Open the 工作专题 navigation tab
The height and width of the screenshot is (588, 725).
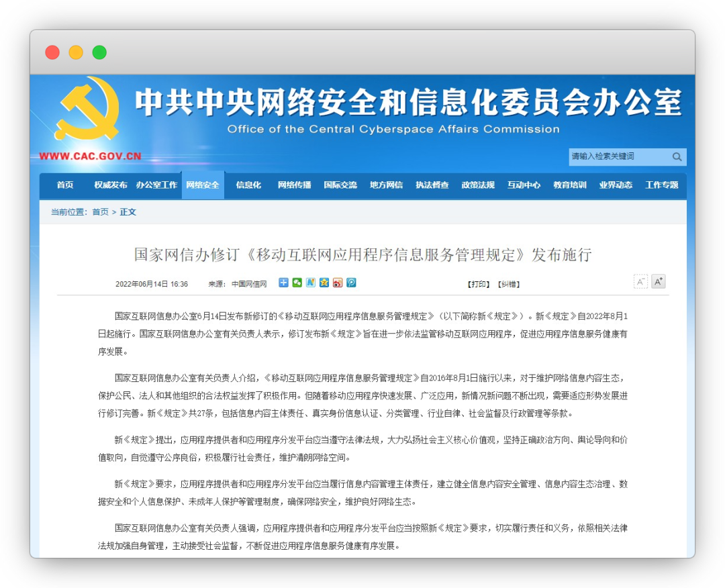[662, 185]
